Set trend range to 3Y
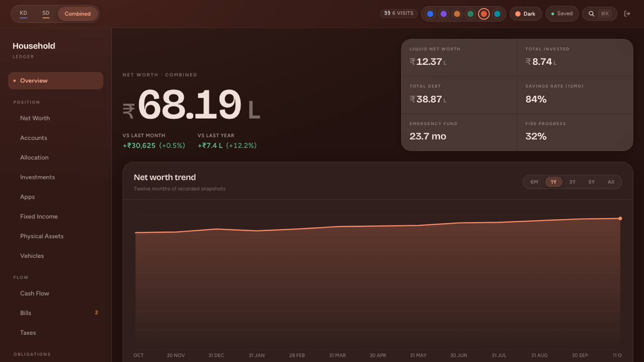The height and width of the screenshot is (362, 644). pos(573,182)
